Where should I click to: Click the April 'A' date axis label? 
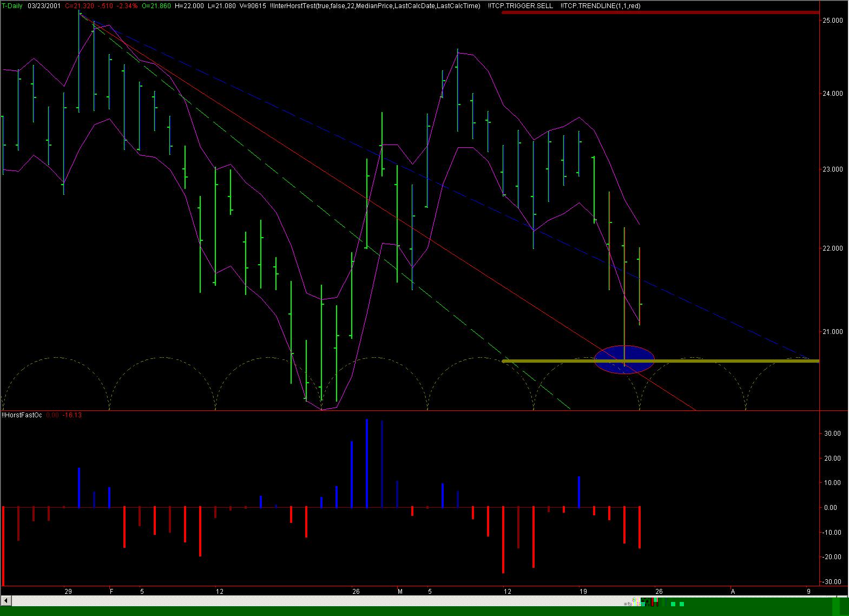point(733,592)
